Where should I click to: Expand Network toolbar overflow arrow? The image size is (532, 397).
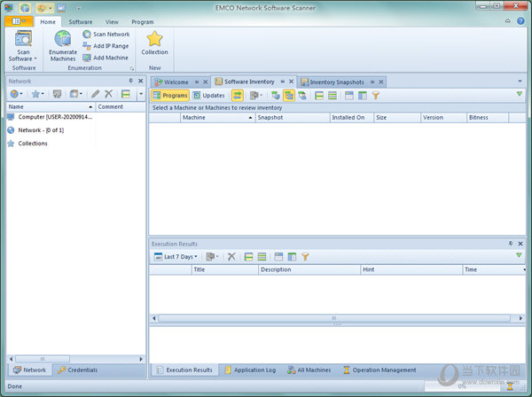141,94
